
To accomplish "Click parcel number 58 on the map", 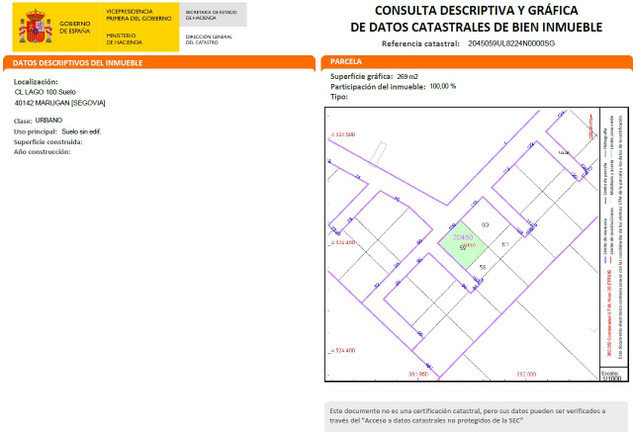I will (x=483, y=267).
